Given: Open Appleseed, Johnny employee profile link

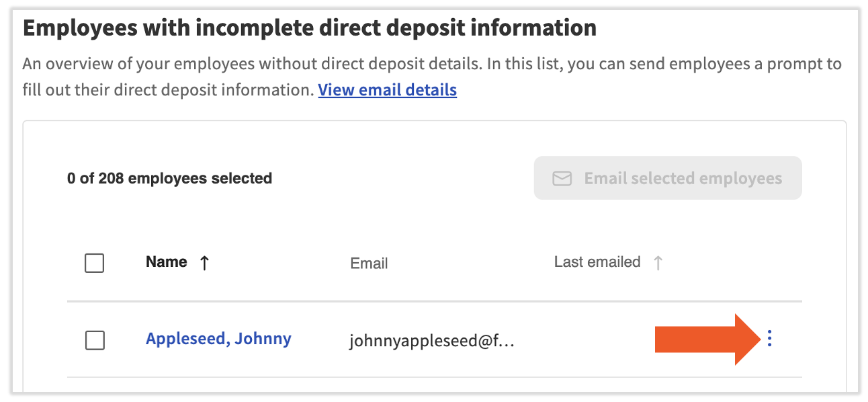Looking at the screenshot, I should click(218, 339).
